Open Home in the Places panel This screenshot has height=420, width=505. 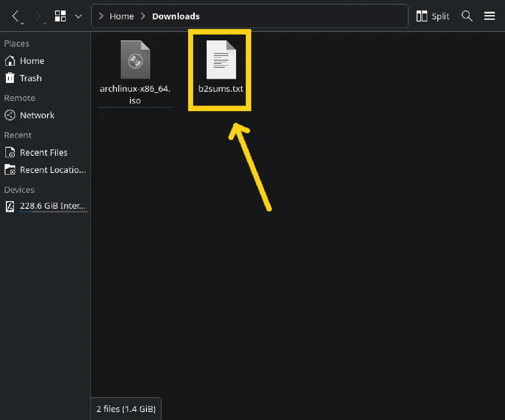click(32, 61)
